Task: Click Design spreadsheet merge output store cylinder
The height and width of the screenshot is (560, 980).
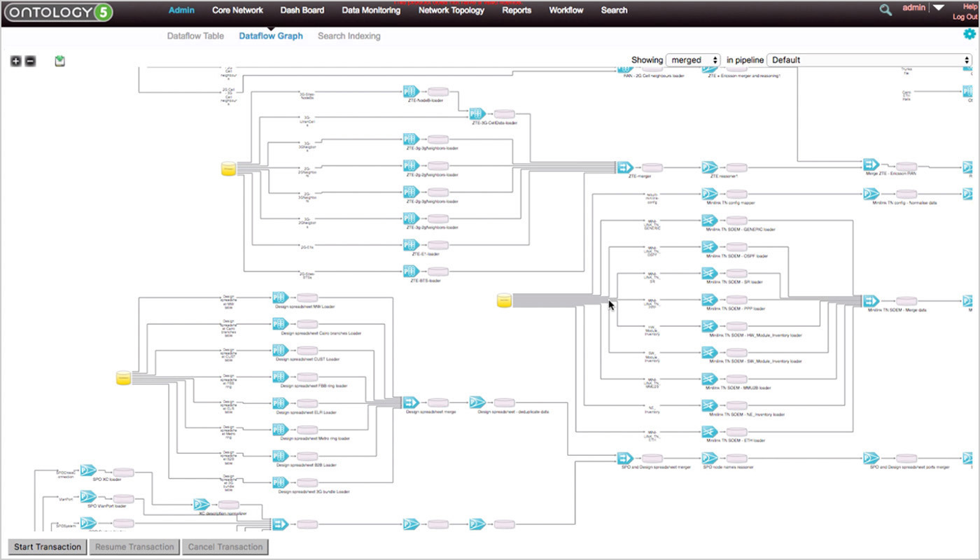Action: [438, 402]
